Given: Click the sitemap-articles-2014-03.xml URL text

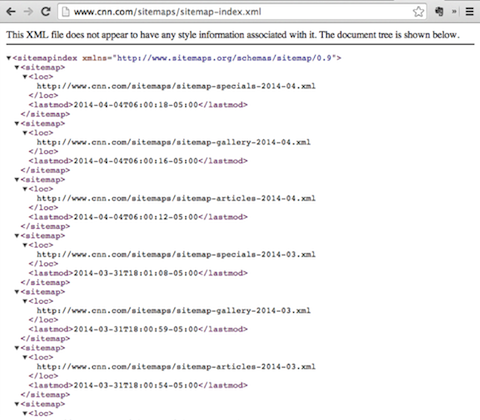Looking at the screenshot, I should [x=176, y=367].
